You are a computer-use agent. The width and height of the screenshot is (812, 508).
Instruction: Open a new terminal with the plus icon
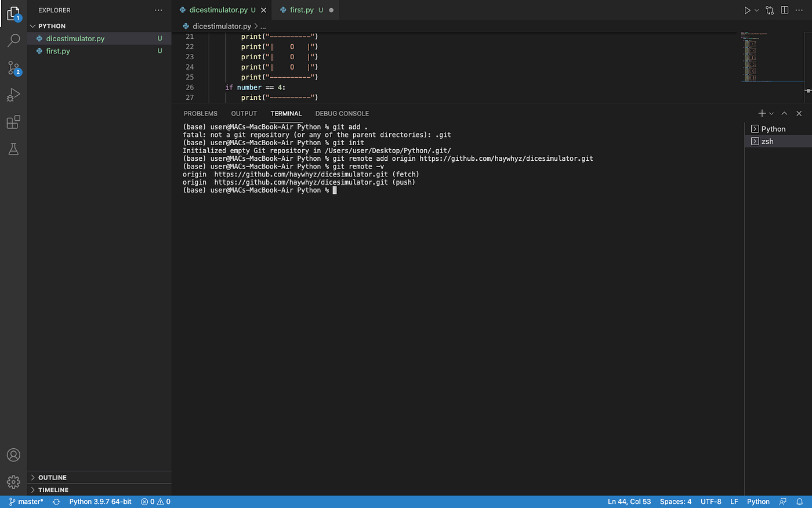click(760, 113)
